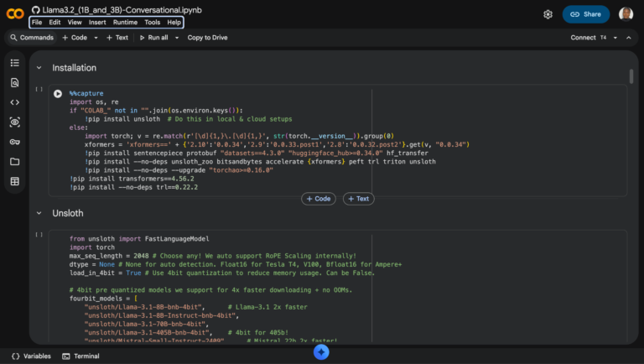This screenshot has width=644, height=364.
Task: Open the files folder panel
Action: tap(15, 162)
